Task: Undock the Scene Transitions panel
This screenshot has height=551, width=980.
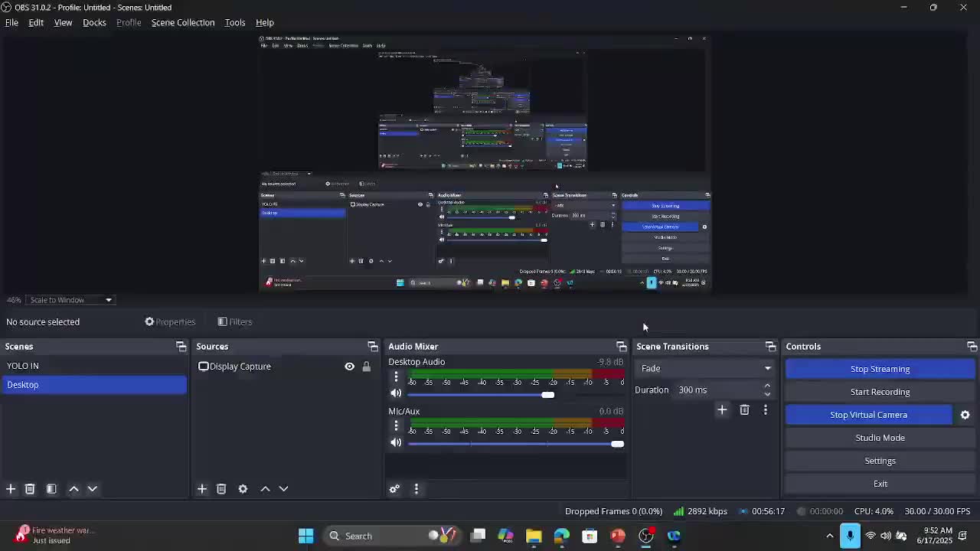Action: [771, 347]
